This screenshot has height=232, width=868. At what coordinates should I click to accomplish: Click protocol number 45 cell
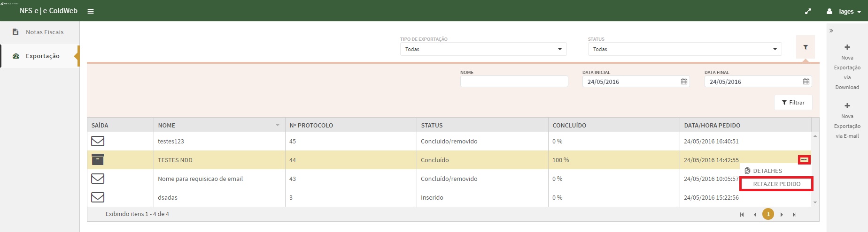pyautogui.click(x=351, y=141)
